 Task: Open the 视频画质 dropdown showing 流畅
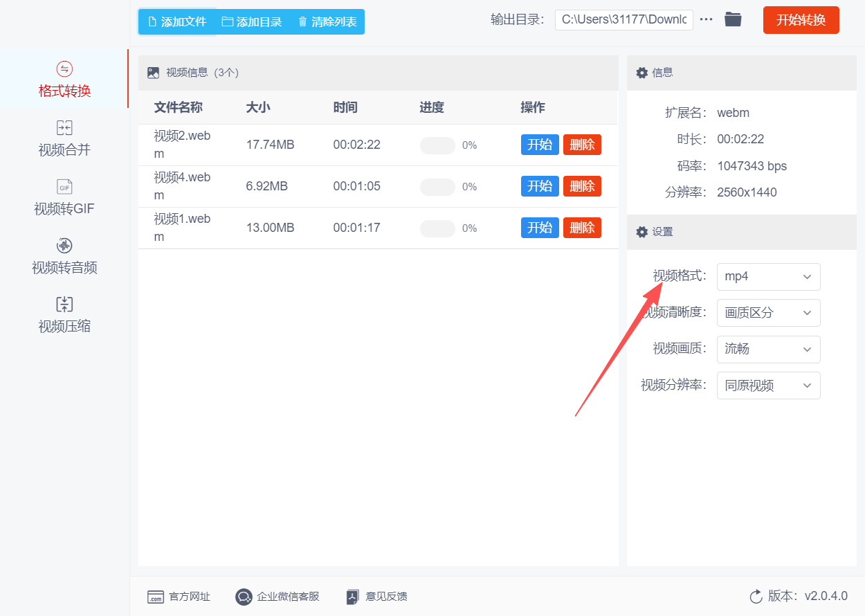(x=768, y=349)
